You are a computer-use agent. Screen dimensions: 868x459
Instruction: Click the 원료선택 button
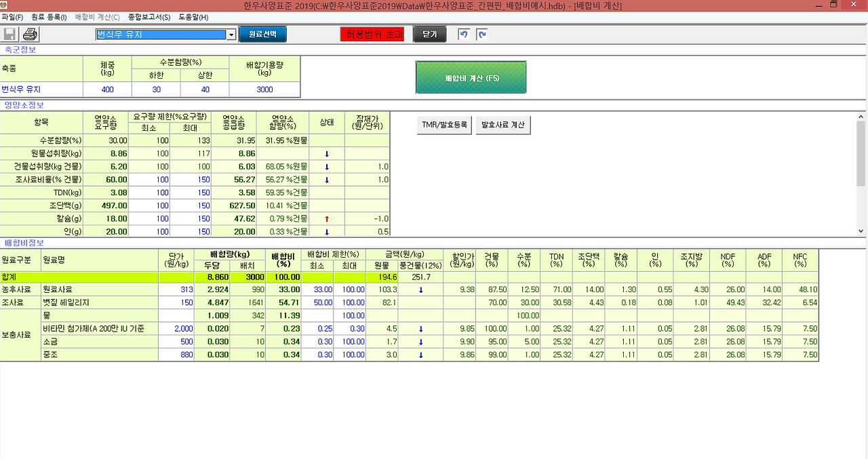click(x=262, y=34)
